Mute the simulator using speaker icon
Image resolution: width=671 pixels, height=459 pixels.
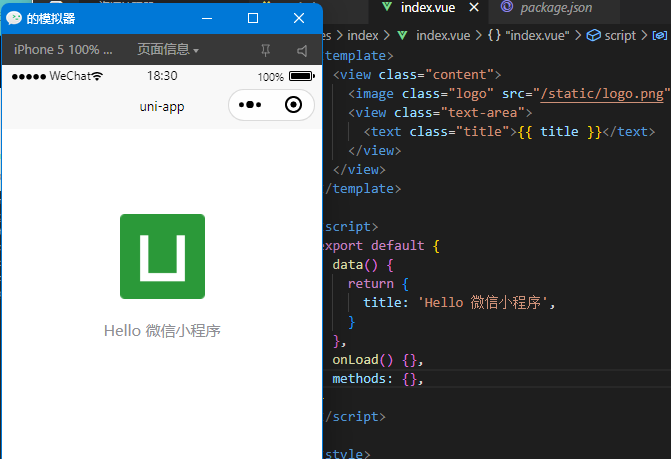[x=302, y=51]
